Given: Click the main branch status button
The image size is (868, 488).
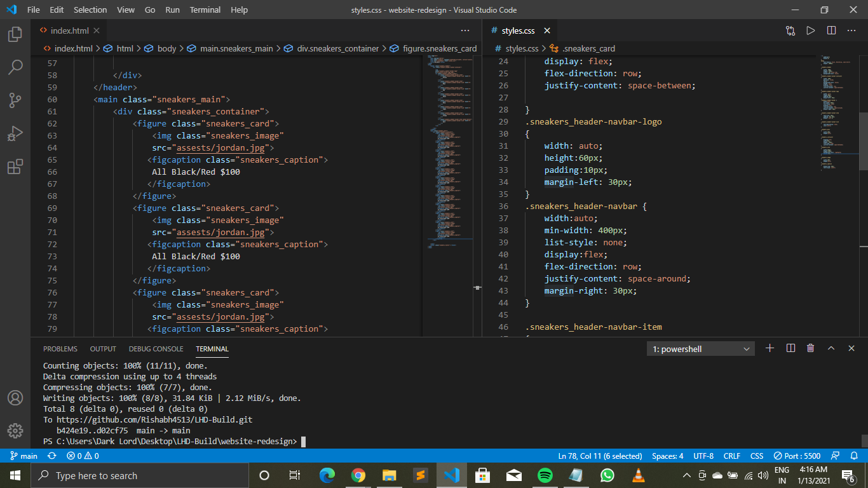Looking at the screenshot, I should pos(24,456).
